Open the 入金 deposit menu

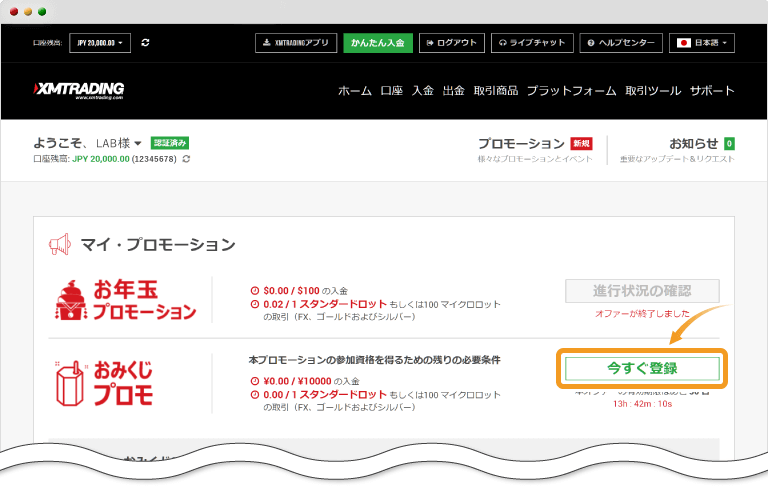tap(423, 91)
